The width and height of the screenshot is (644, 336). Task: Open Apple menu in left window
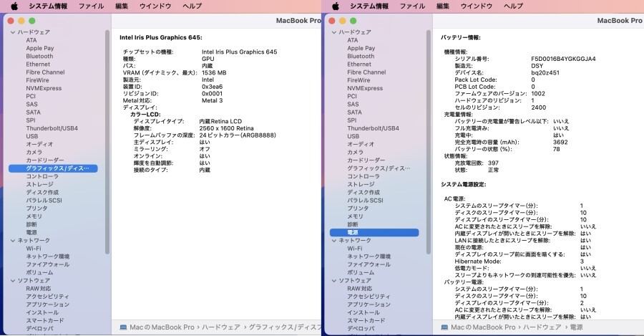coord(14,6)
